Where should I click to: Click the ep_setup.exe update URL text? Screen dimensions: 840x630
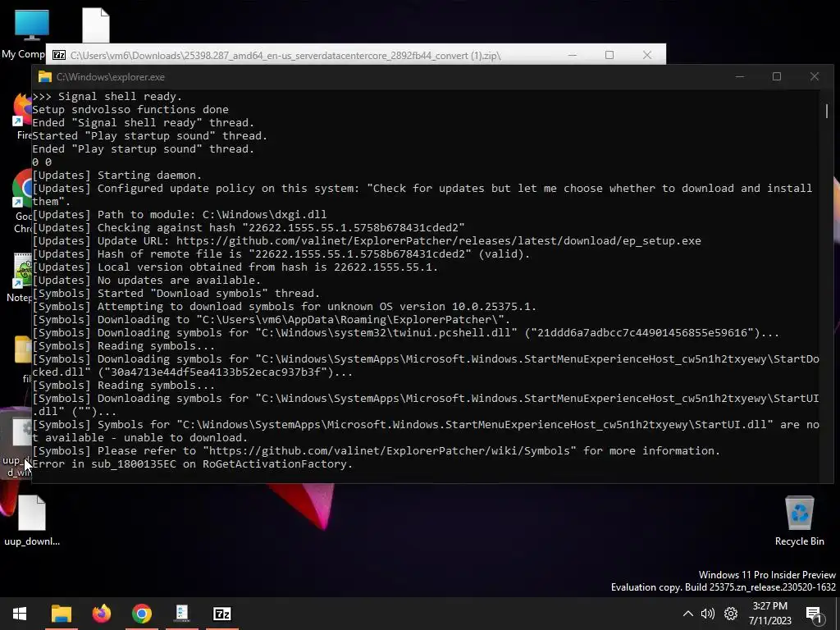pos(438,240)
